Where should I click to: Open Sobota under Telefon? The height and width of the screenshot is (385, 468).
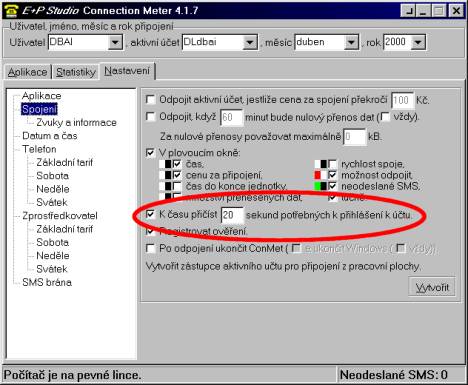[x=53, y=176]
